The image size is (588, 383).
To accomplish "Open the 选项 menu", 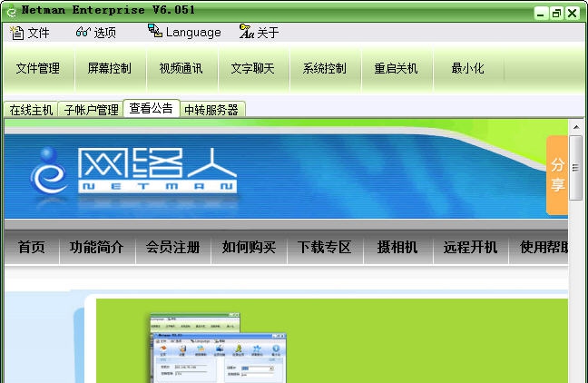I will pos(96,33).
